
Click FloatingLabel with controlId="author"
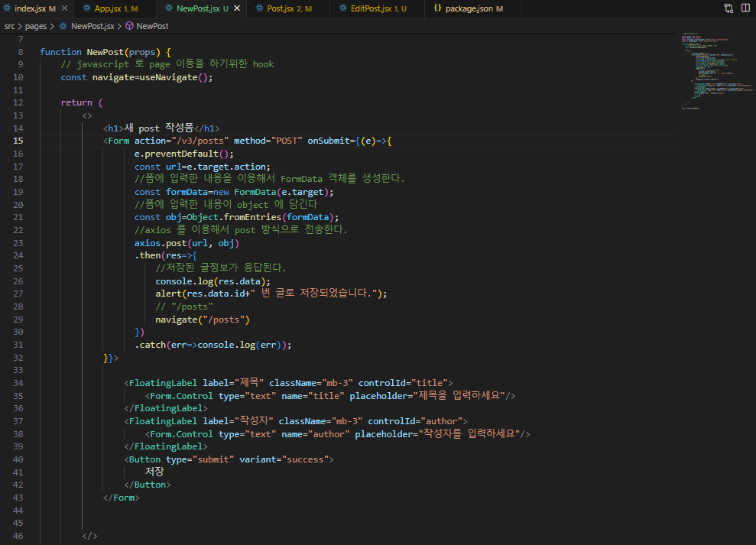(x=296, y=421)
